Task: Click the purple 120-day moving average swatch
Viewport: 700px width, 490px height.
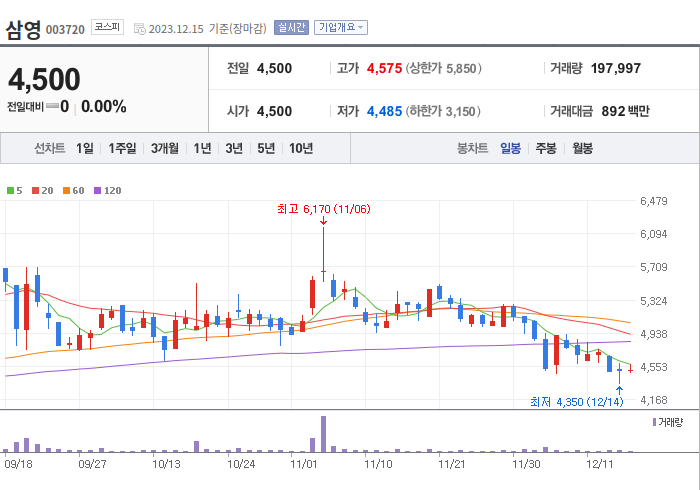Action: [97, 191]
